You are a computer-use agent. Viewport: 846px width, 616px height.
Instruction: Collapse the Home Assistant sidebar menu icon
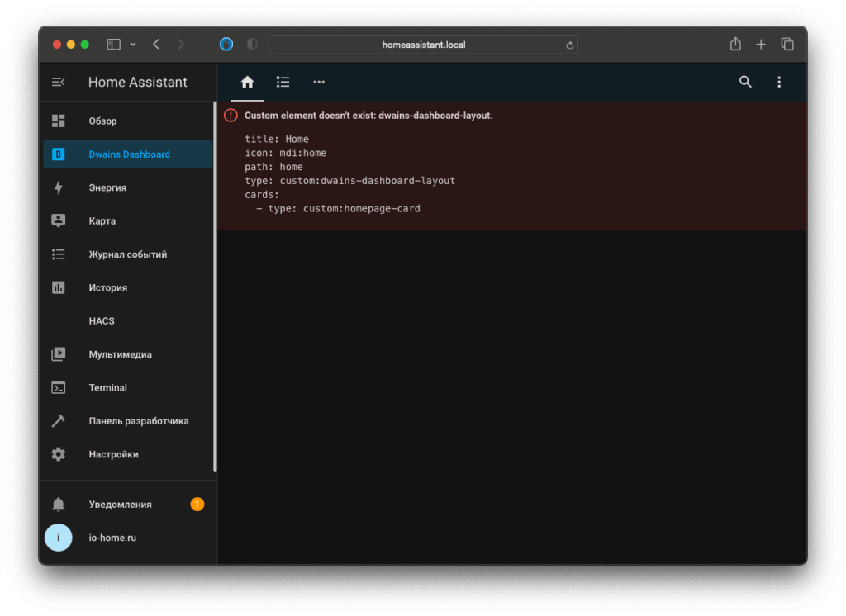click(59, 82)
